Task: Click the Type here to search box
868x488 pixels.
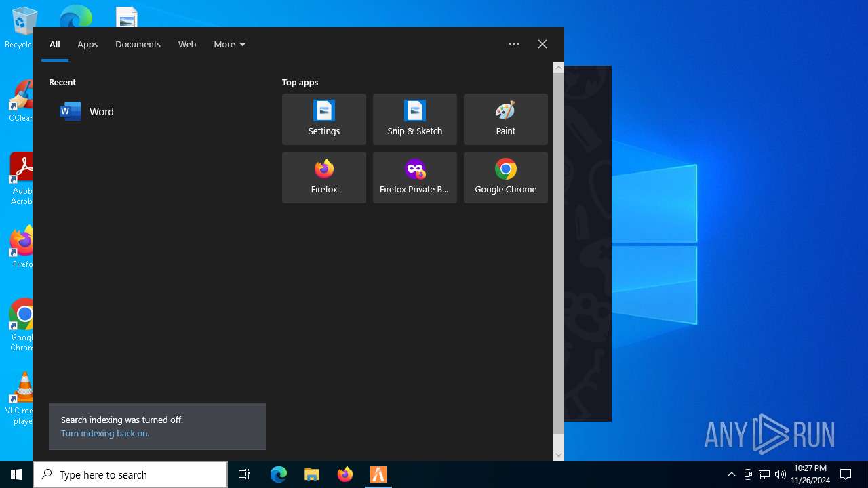Action: [x=130, y=474]
